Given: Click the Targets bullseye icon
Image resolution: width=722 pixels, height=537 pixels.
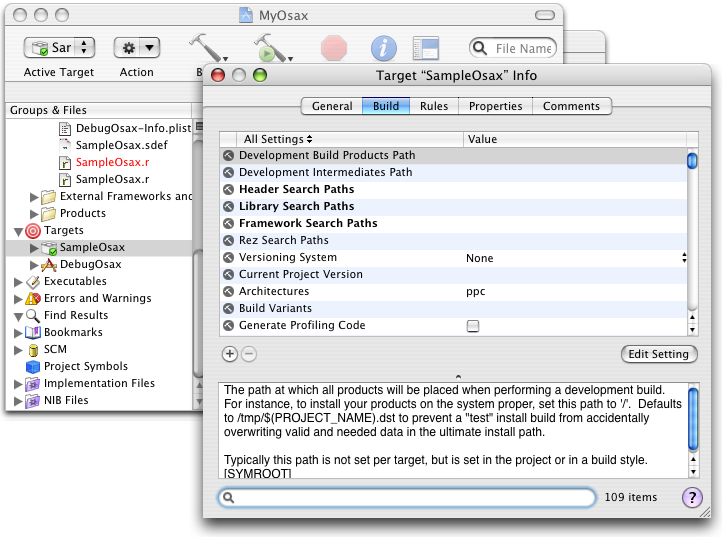Looking at the screenshot, I should [33, 230].
